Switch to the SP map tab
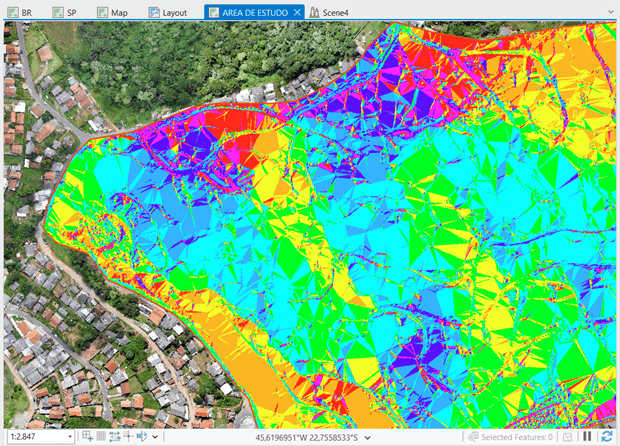 (x=65, y=13)
